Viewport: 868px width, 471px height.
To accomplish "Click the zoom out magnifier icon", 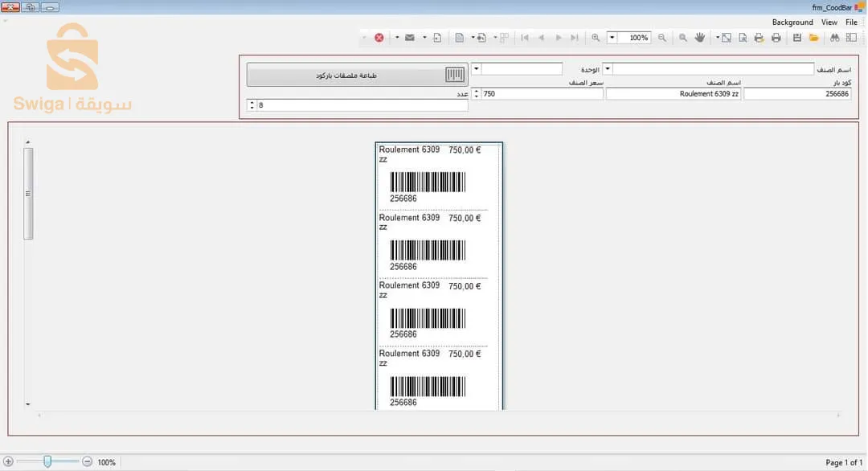I will tap(662, 38).
